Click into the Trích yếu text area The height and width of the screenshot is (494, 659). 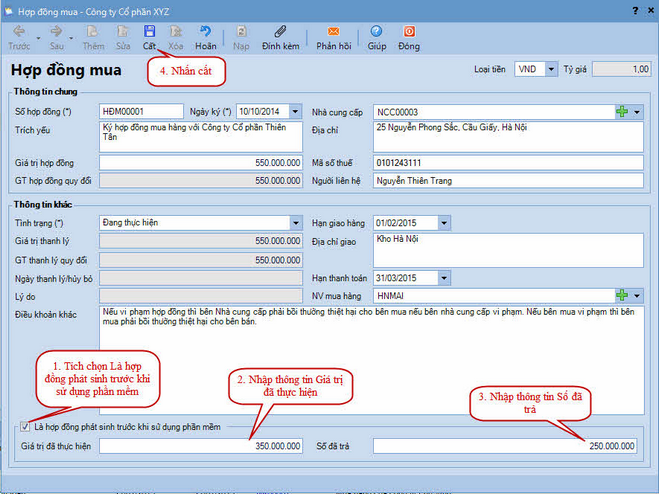point(201,137)
